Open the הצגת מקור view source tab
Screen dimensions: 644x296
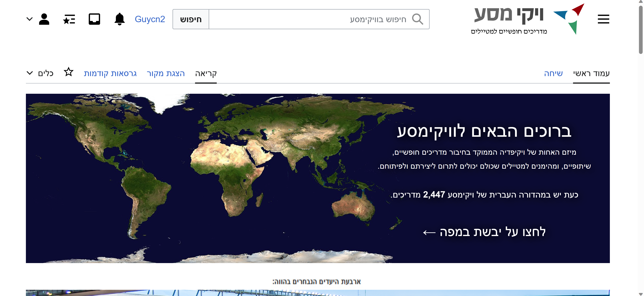pos(166,73)
